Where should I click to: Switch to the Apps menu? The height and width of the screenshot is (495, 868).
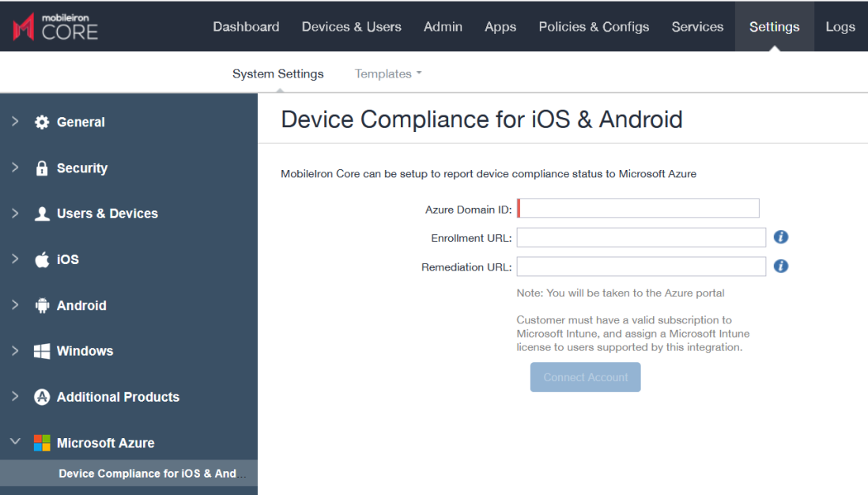[x=500, y=27]
